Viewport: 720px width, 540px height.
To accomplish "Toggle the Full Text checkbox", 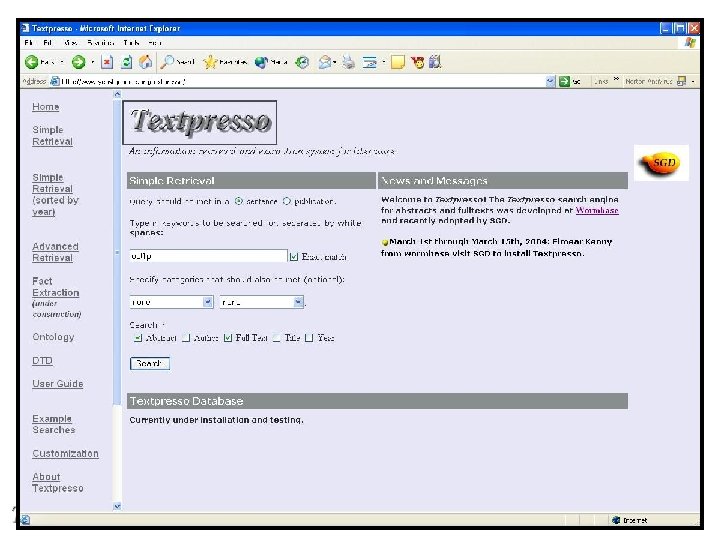I will (x=228, y=338).
